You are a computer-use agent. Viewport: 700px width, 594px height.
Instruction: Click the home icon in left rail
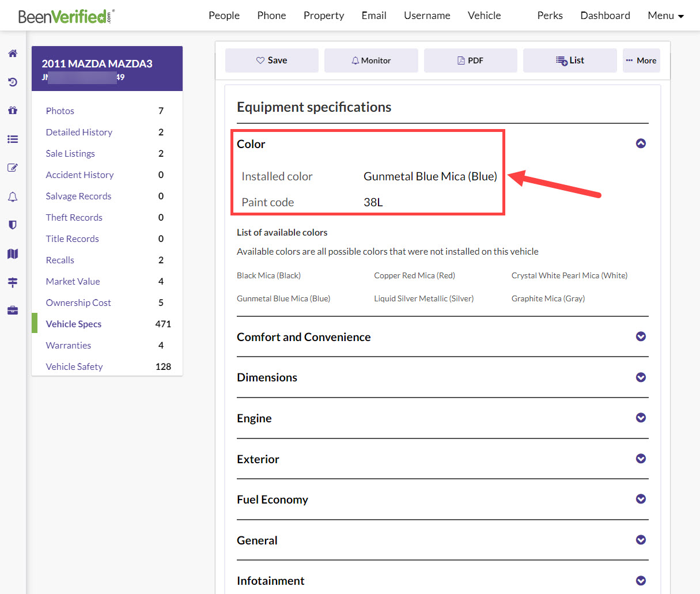pyautogui.click(x=13, y=54)
